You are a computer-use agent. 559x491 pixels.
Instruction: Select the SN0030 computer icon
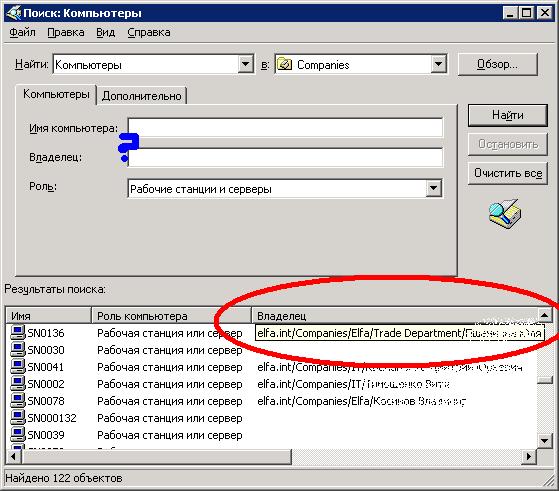click(17, 349)
